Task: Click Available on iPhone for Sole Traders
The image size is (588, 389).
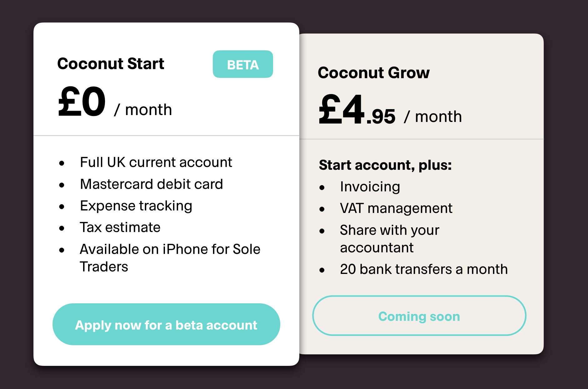Action: point(170,258)
